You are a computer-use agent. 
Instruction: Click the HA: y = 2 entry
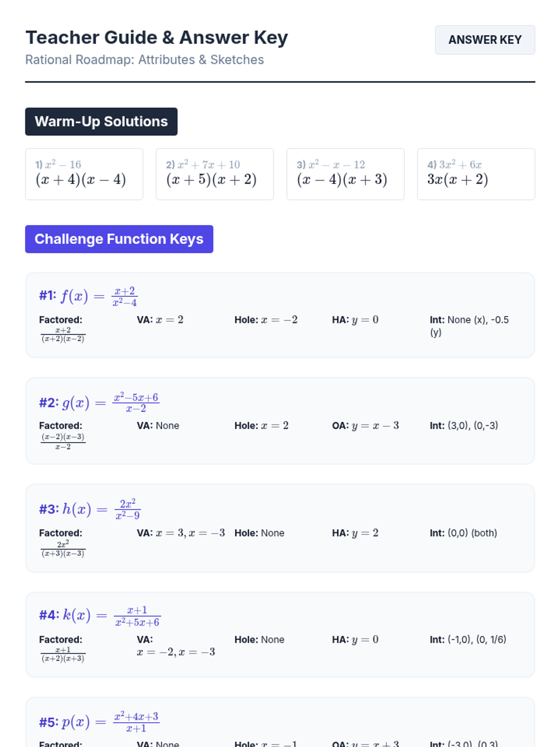point(355,533)
